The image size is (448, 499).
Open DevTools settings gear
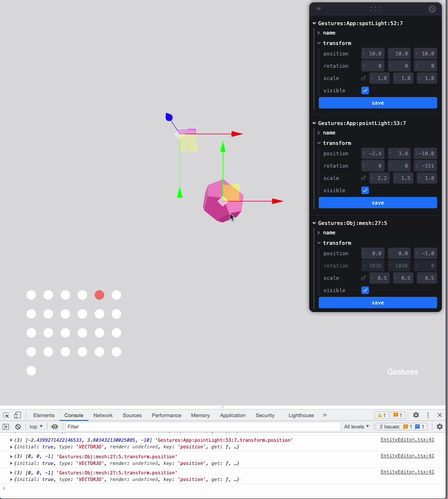pyautogui.click(x=416, y=415)
